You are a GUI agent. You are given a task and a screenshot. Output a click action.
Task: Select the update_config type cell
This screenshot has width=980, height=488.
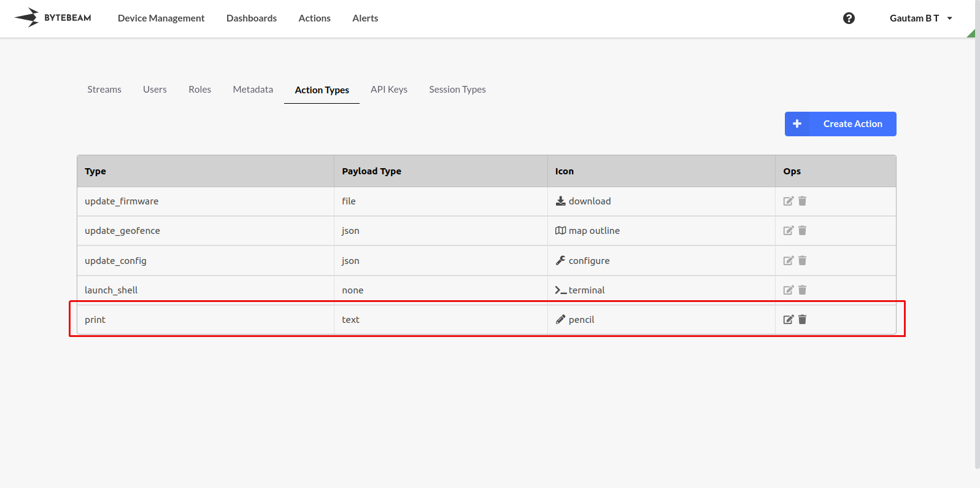(206, 261)
